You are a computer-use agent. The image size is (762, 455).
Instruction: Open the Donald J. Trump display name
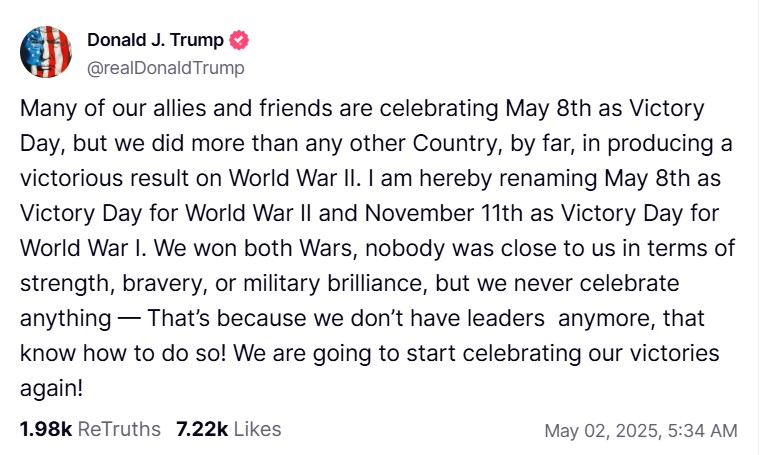coord(155,41)
